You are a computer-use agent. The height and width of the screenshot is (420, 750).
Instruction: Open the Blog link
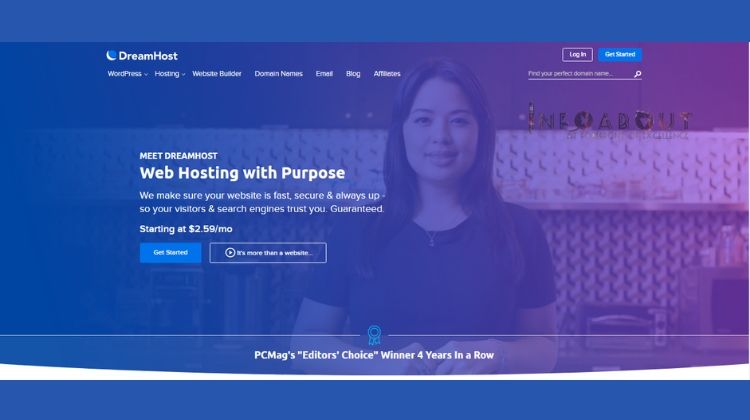click(353, 74)
